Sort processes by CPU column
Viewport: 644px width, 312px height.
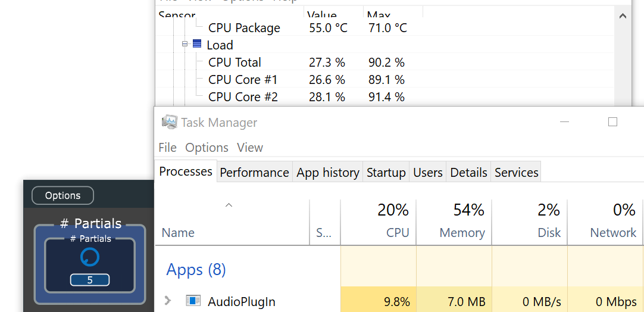[x=393, y=221]
